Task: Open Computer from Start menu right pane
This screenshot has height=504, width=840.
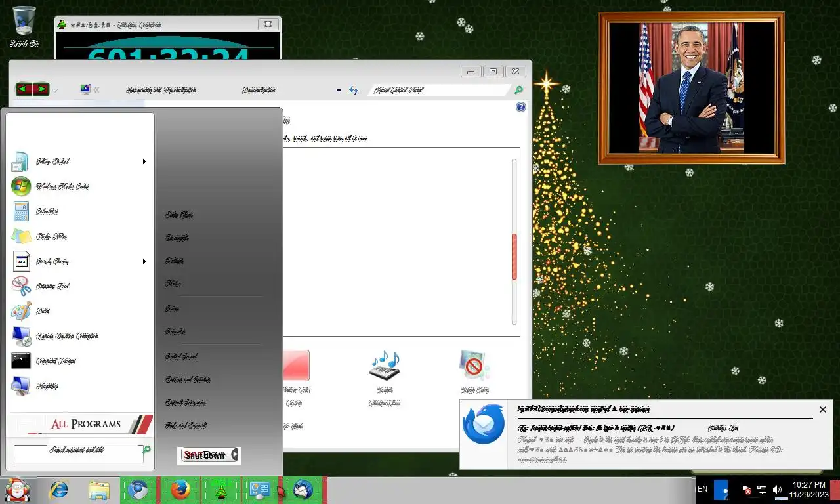Action: (175, 331)
